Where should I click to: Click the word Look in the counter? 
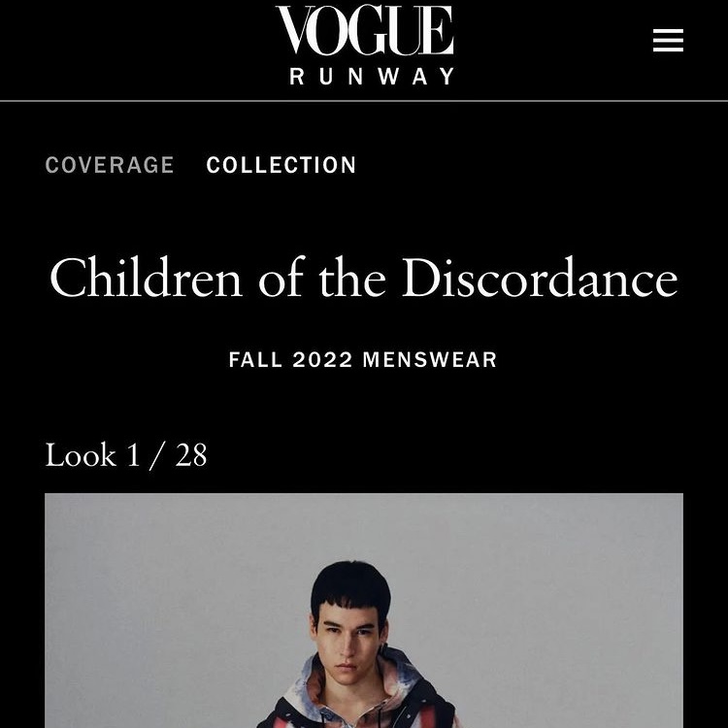(81, 455)
